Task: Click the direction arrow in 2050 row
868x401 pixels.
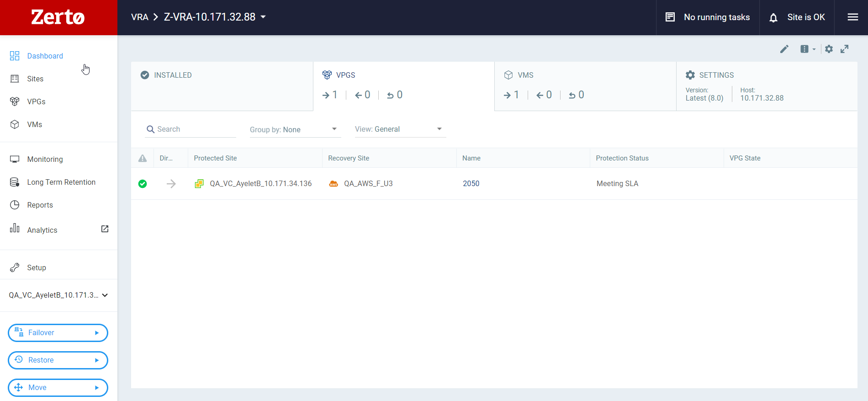Action: (171, 184)
